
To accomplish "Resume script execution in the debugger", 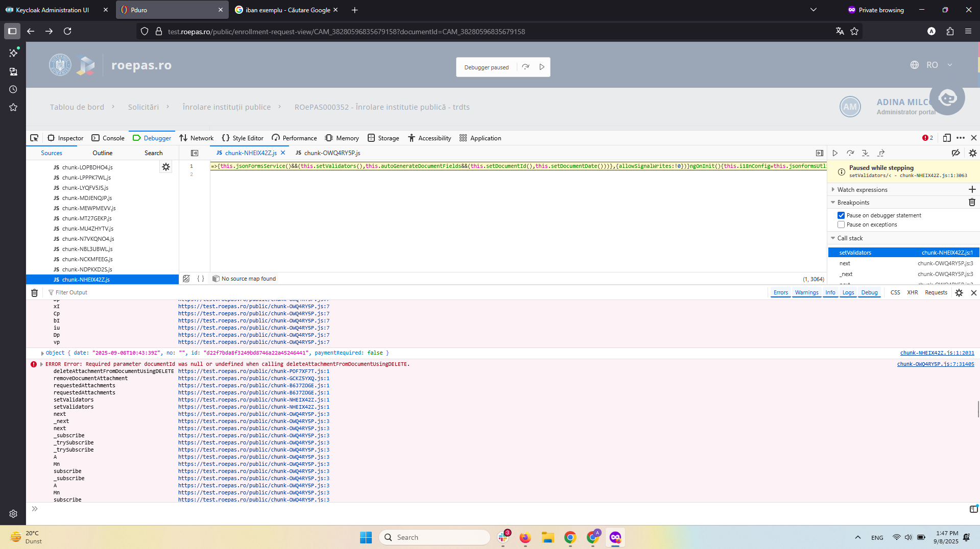I will click(x=835, y=153).
